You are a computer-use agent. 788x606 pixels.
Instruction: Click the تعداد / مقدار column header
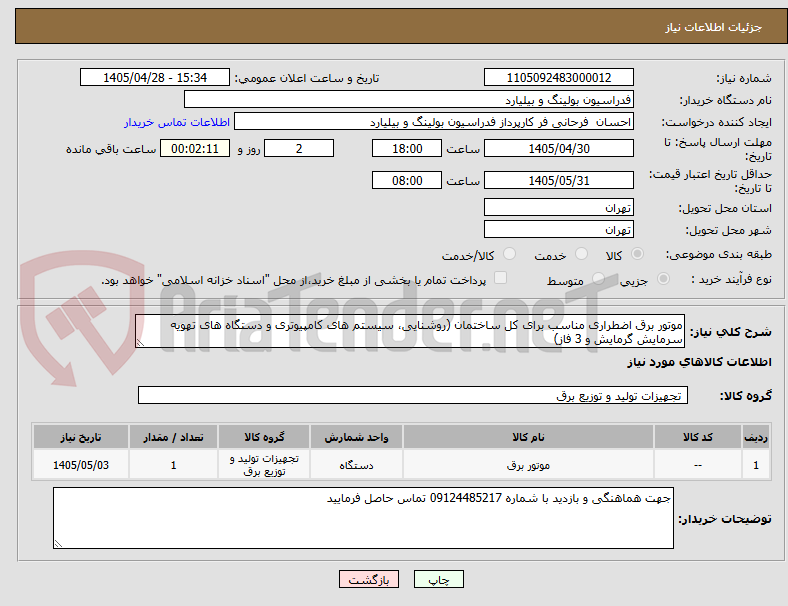[x=173, y=437]
